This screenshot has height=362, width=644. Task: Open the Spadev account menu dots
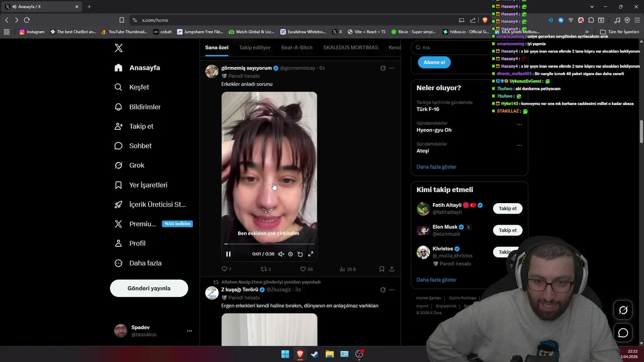click(190, 331)
